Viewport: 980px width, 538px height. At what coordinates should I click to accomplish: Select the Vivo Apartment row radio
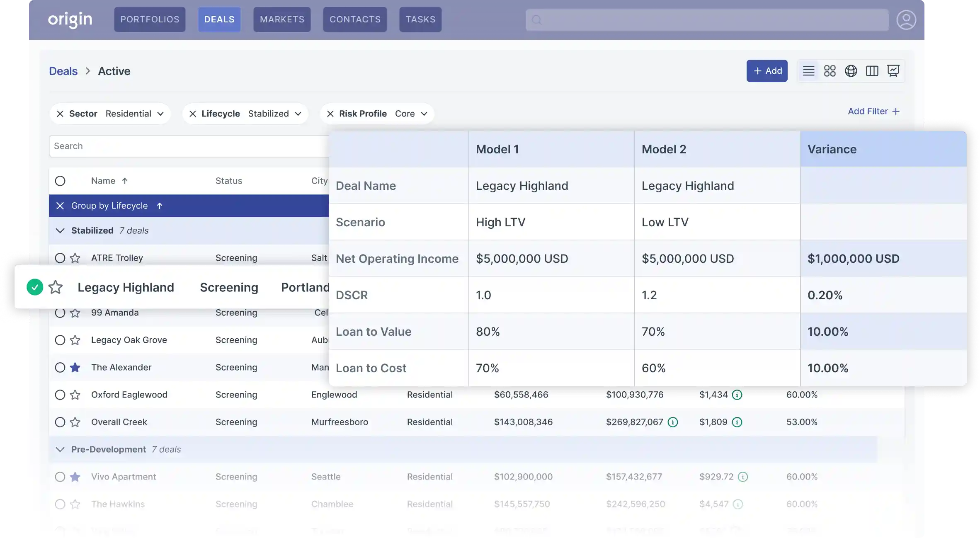pyautogui.click(x=60, y=477)
